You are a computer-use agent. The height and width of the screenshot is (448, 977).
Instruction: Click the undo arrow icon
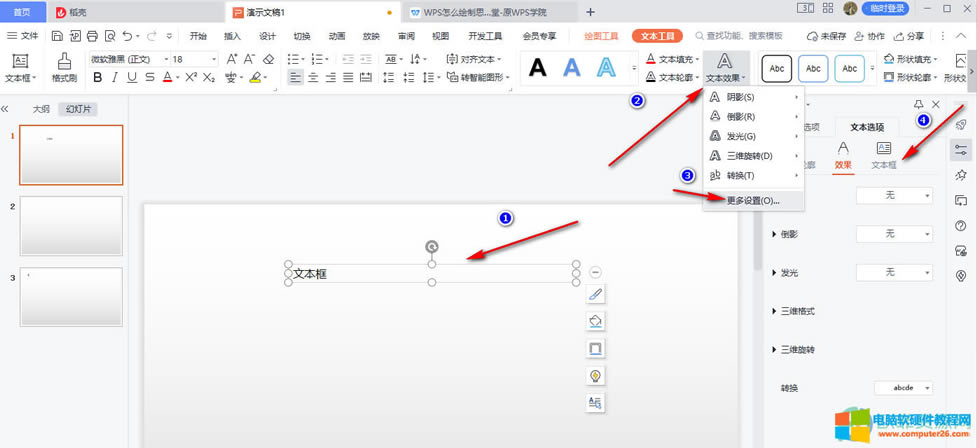pos(127,36)
